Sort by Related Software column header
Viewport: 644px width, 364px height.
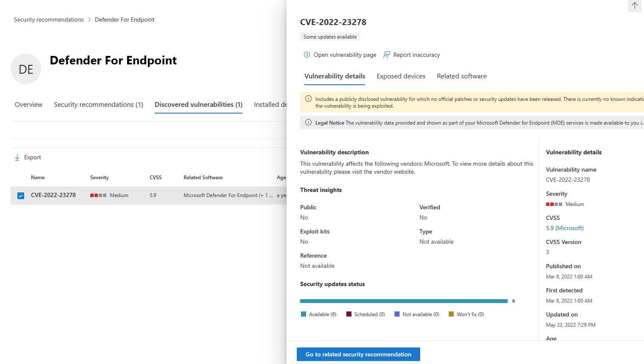pyautogui.click(x=203, y=178)
